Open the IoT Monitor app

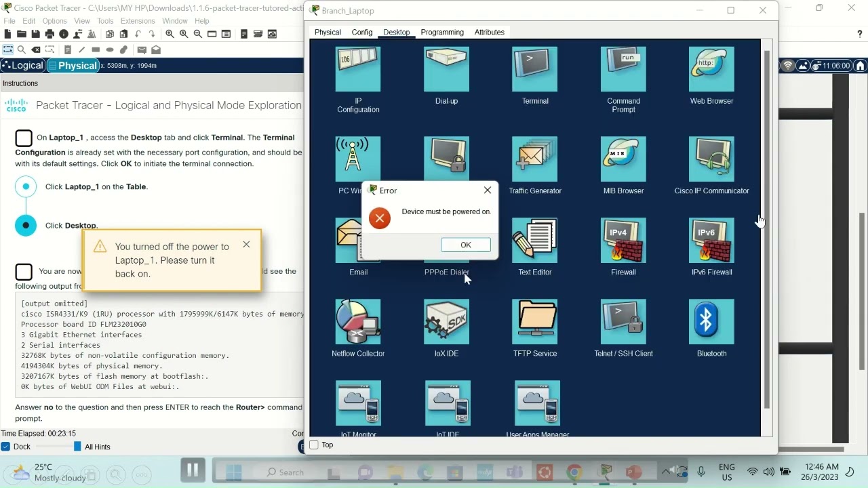(x=358, y=403)
